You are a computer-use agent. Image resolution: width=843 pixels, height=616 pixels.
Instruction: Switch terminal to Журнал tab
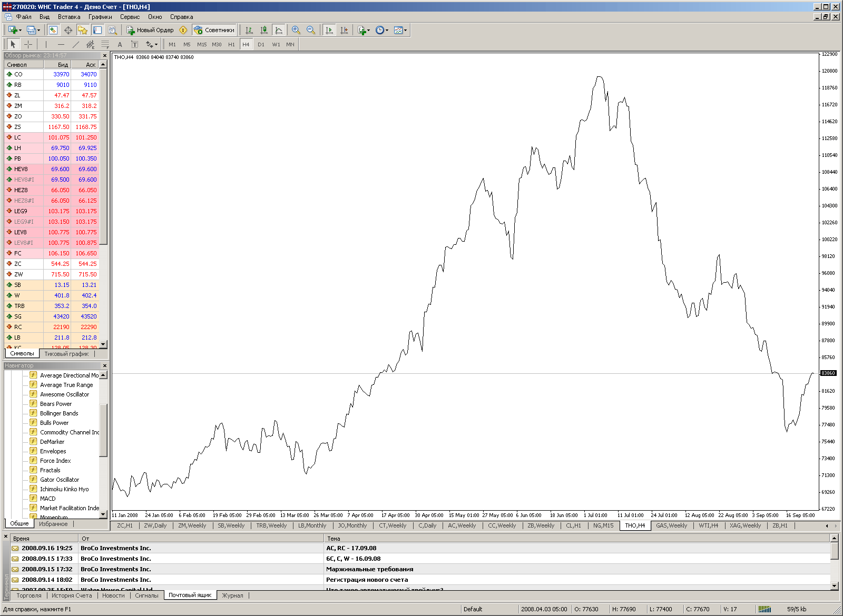coord(232,595)
